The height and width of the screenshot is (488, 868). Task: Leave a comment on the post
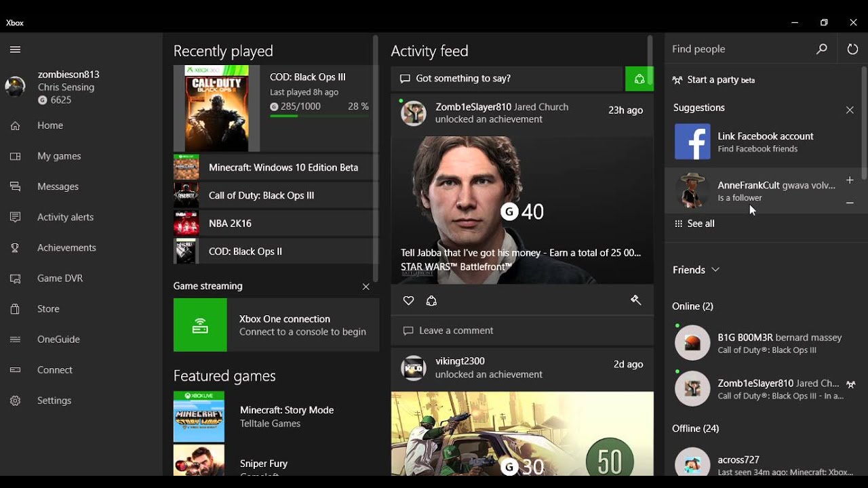pos(522,331)
